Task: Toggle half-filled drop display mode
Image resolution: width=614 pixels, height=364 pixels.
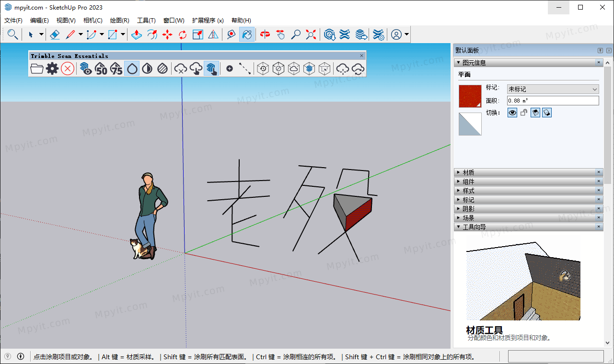Action: tap(147, 68)
